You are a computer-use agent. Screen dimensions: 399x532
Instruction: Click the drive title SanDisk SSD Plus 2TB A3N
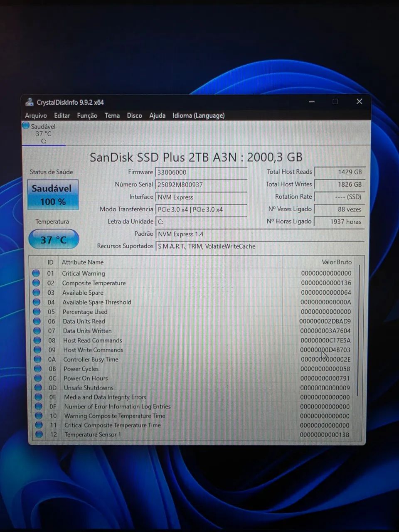pyautogui.click(x=196, y=157)
